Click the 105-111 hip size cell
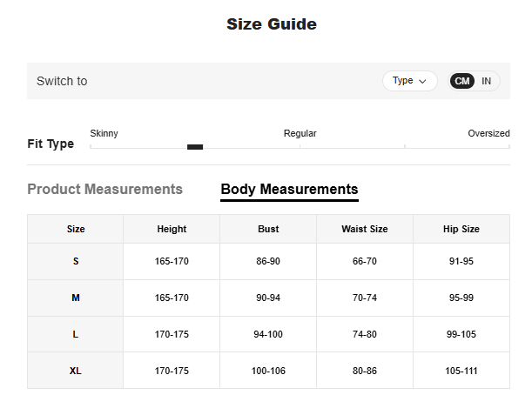Image resolution: width=532 pixels, height=395 pixels. (461, 371)
